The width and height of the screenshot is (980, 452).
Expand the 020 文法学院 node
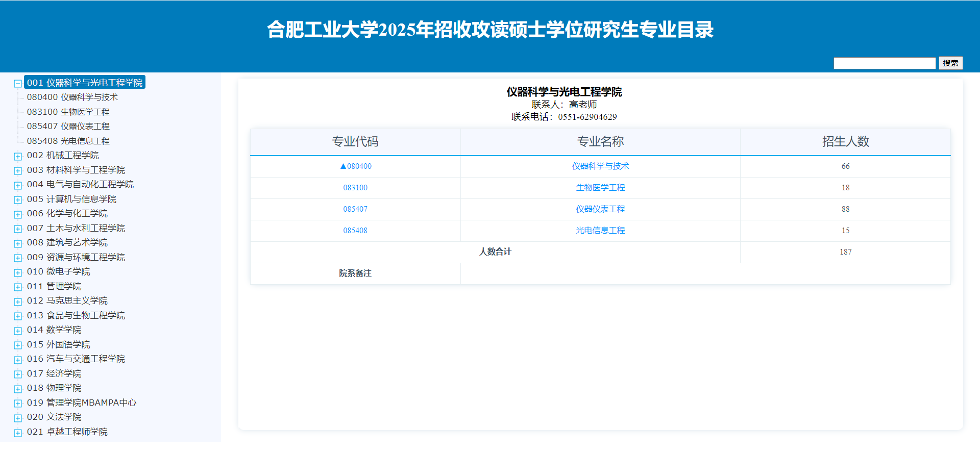[18, 418]
